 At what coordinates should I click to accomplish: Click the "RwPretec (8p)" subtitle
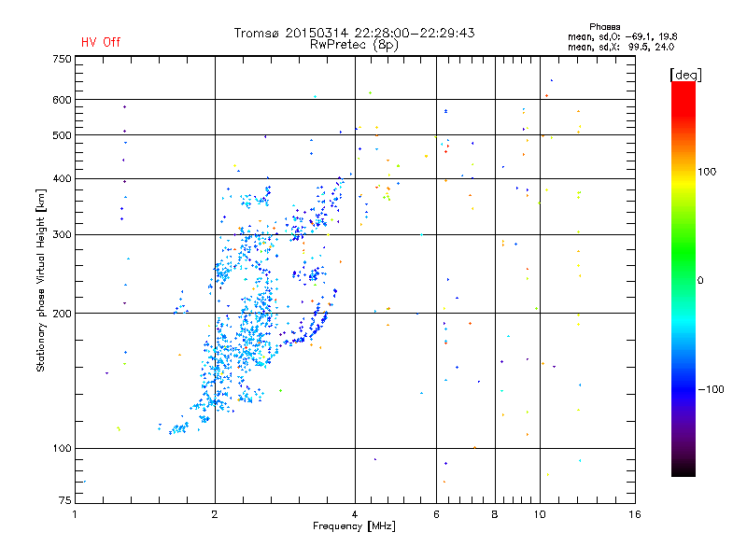(354, 45)
